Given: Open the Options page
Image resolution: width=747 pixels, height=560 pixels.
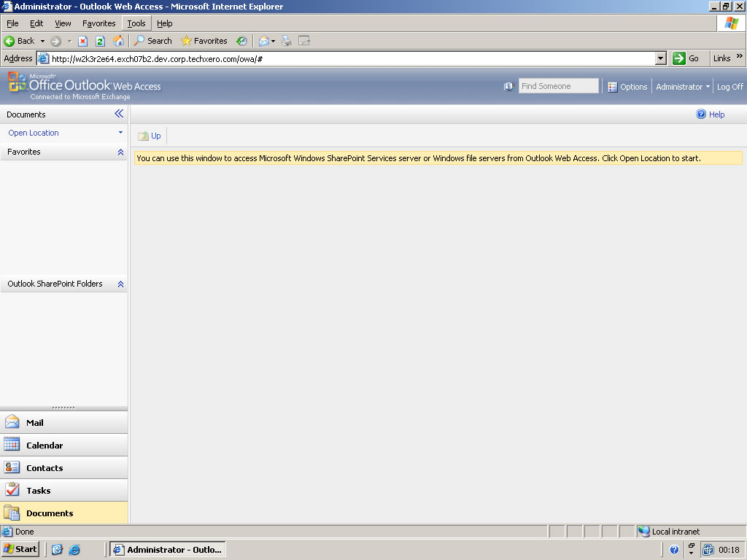Looking at the screenshot, I should coord(628,87).
